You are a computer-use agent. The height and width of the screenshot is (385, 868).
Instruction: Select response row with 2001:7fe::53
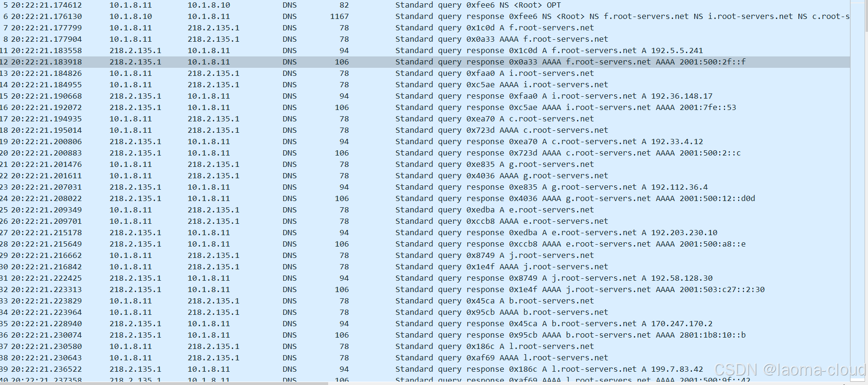point(425,107)
